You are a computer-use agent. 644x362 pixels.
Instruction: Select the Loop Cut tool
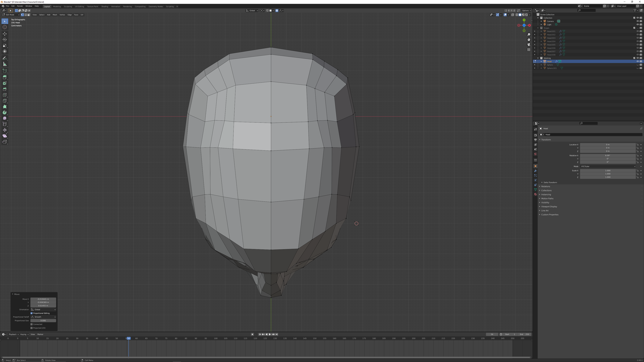pyautogui.click(x=5, y=95)
